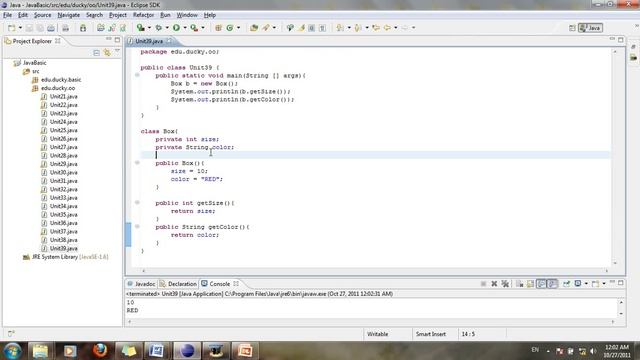
Task: Collapse the getSize method fold marker
Action: click(x=138, y=202)
